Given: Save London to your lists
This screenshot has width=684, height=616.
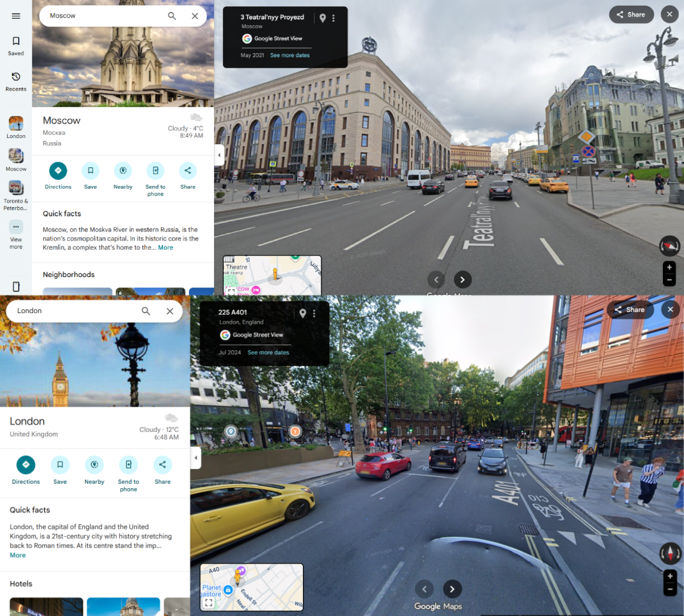Looking at the screenshot, I should click(x=60, y=471).
